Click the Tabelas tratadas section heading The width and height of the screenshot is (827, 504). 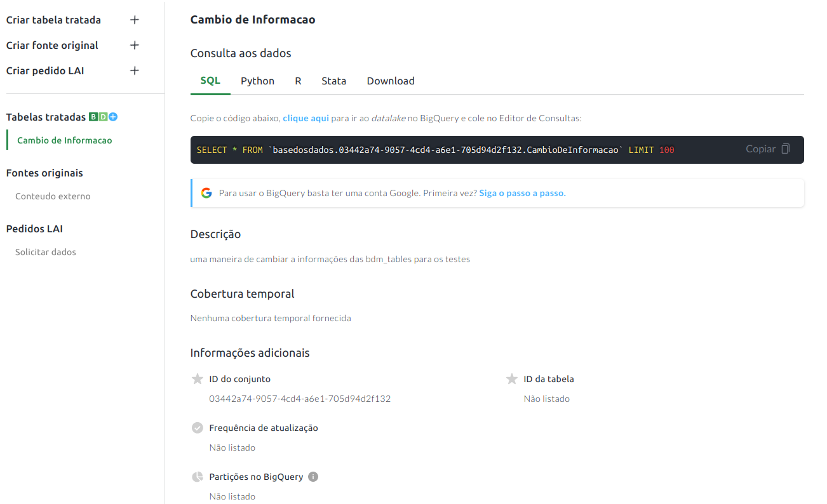pos(46,117)
